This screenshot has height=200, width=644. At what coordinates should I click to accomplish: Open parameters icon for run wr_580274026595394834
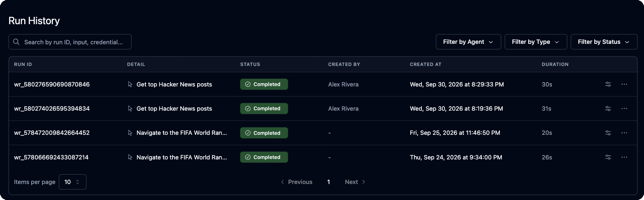pos(608,109)
